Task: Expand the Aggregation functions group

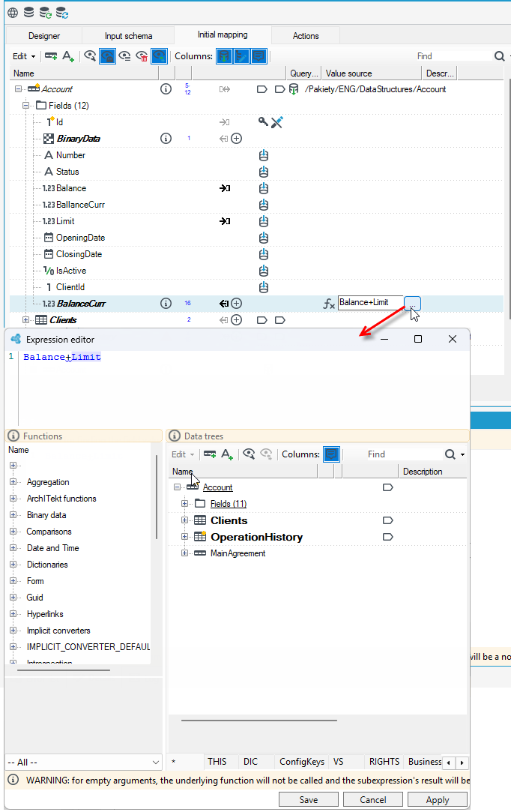Action: (13, 482)
